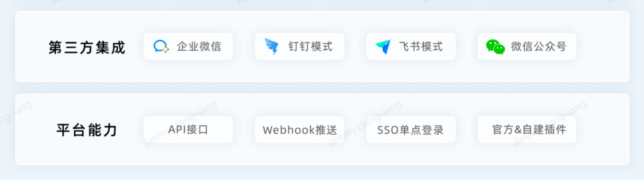Click the gap between 飞书模式 and 微信公众号 cards
Screen dimensions: 644x180
click(467, 47)
